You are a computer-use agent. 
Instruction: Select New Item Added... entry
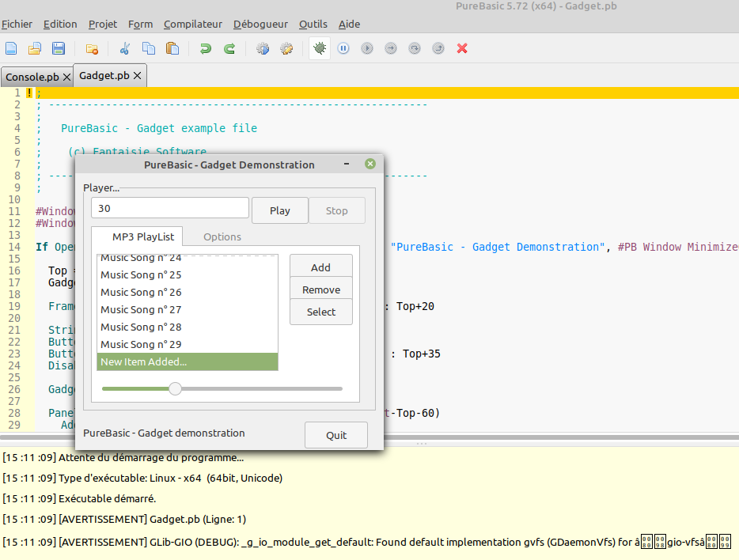click(x=187, y=361)
